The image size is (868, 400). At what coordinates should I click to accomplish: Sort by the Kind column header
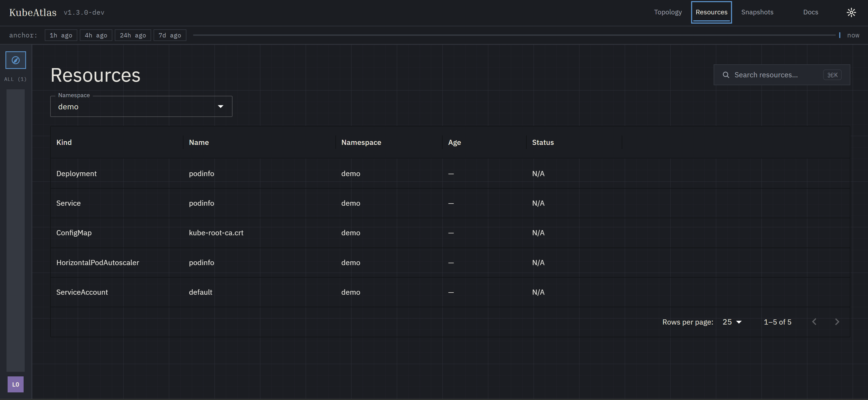[x=64, y=142]
